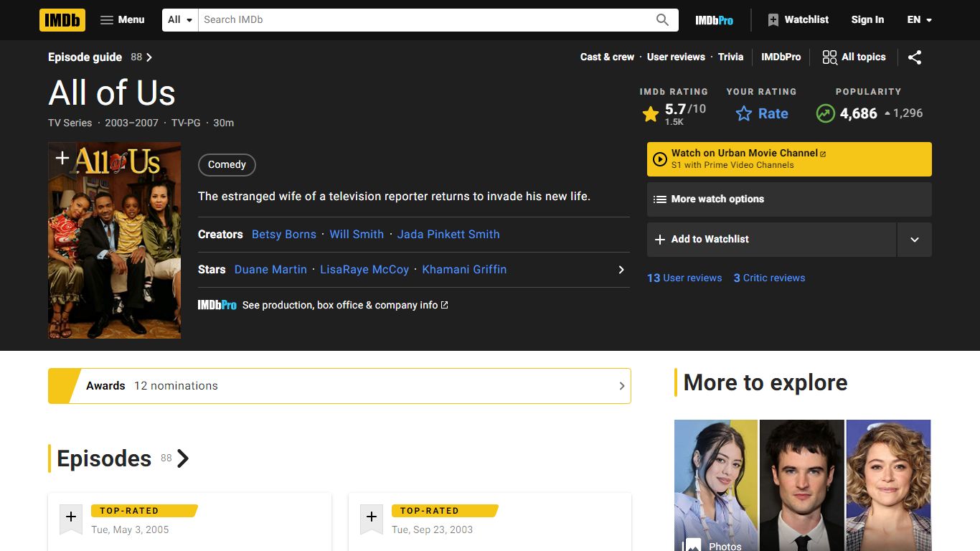Open More watch options
Viewport: 980px width, 551px height.
(789, 199)
